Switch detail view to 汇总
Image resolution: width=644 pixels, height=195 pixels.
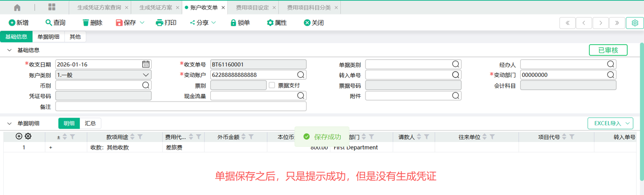(x=90, y=123)
